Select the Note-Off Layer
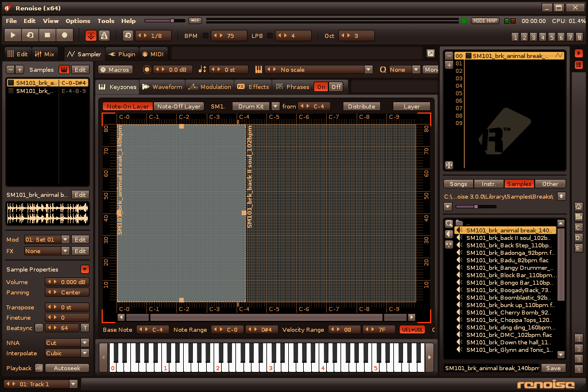 click(179, 106)
